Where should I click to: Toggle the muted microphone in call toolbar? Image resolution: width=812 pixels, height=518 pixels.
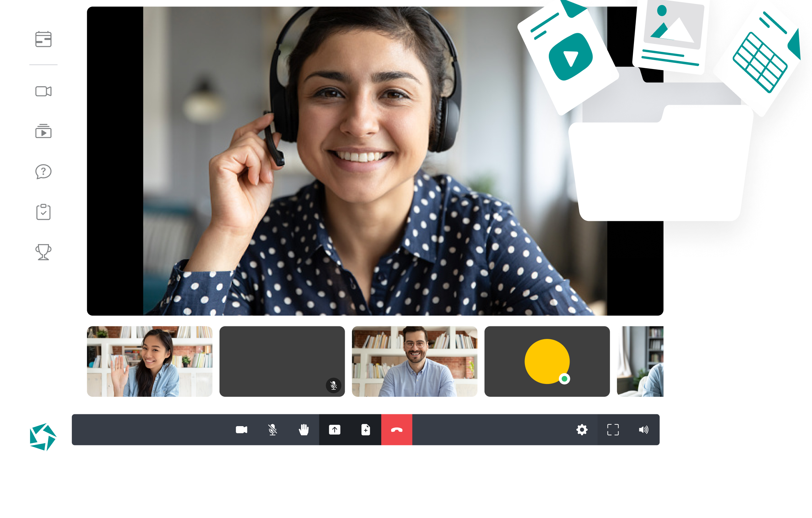pyautogui.click(x=272, y=430)
